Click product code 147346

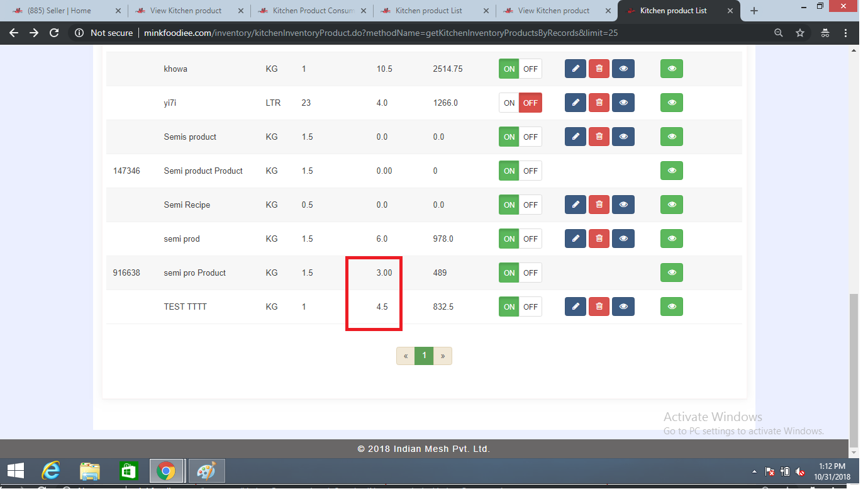126,171
